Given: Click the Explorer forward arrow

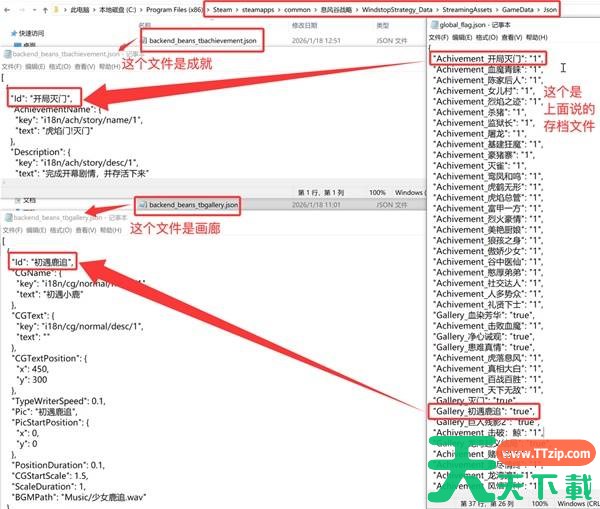Looking at the screenshot, I should [x=21, y=10].
